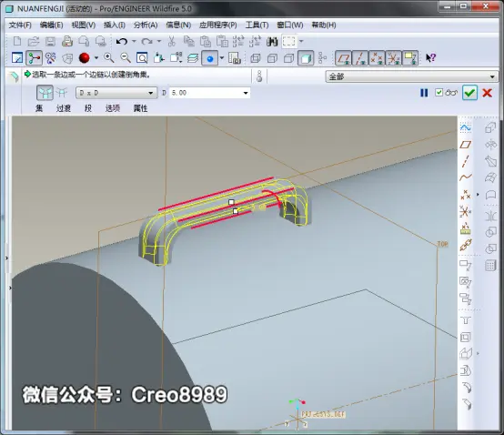Click the Print icon in toolbar
Image resolution: width=504 pixels, height=435 pixels.
point(66,41)
